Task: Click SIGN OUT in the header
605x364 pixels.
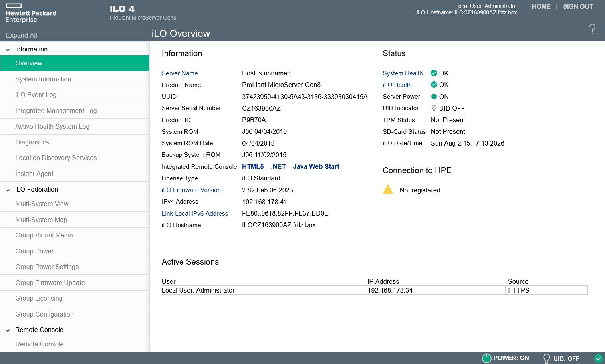Action: click(x=578, y=6)
